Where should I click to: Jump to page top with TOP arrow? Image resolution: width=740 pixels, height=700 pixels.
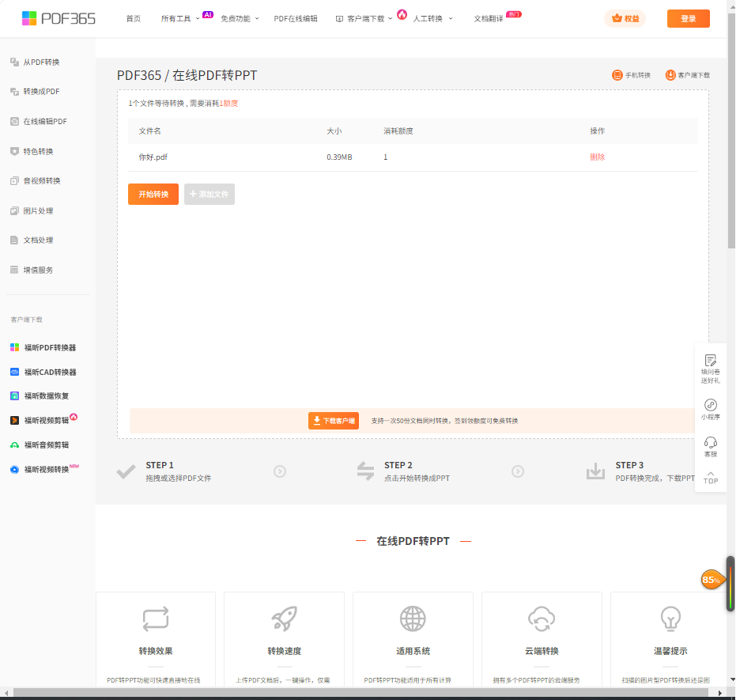point(710,477)
